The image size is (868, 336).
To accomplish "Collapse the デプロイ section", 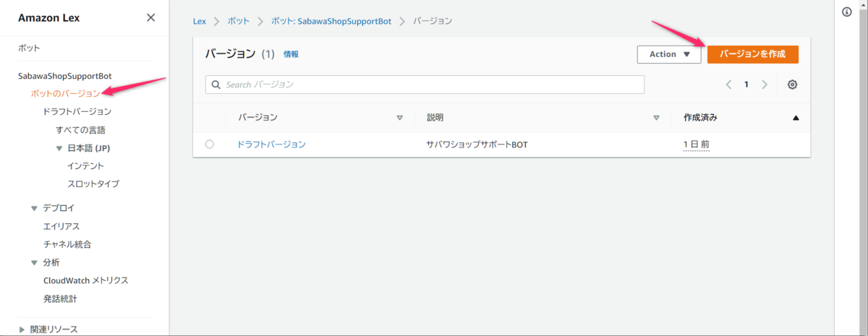I will coord(34,208).
